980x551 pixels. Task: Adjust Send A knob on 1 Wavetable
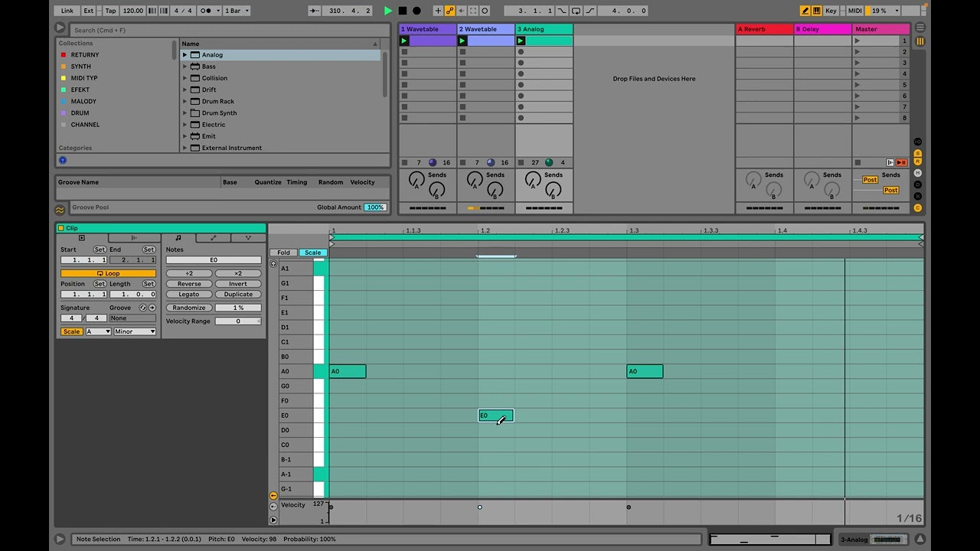[x=417, y=181]
